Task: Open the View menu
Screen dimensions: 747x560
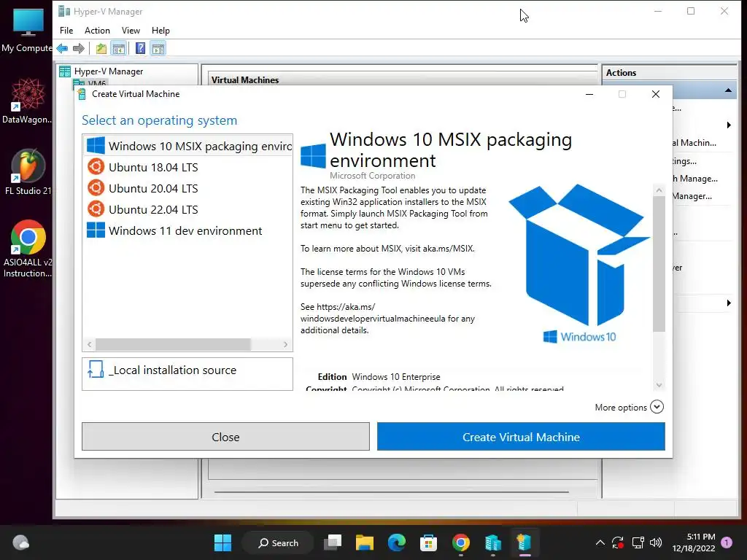Action: (131, 31)
